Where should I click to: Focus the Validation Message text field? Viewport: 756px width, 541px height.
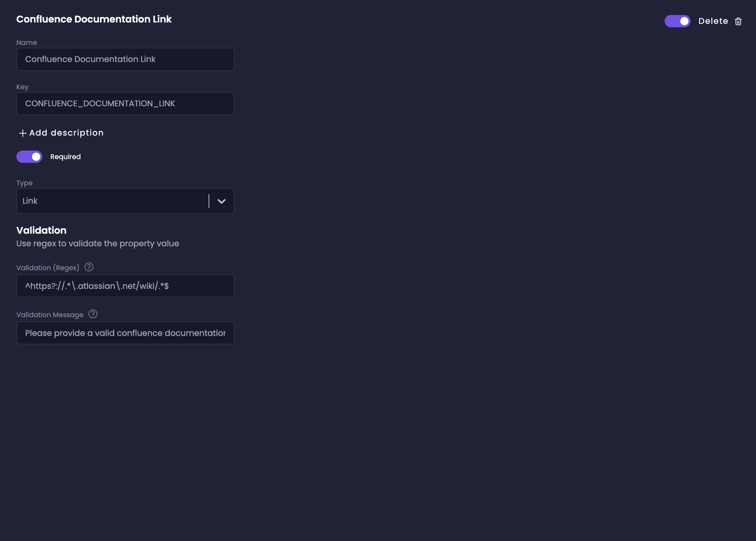pyautogui.click(x=125, y=333)
